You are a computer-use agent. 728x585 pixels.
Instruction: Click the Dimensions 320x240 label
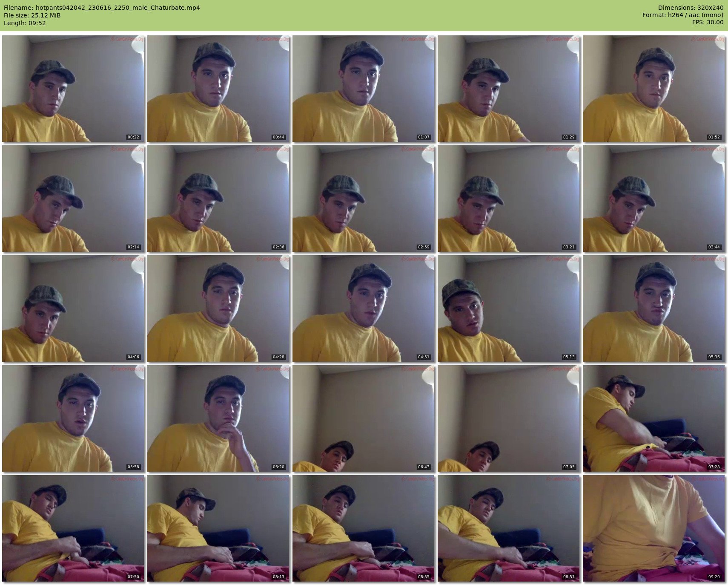coord(691,8)
